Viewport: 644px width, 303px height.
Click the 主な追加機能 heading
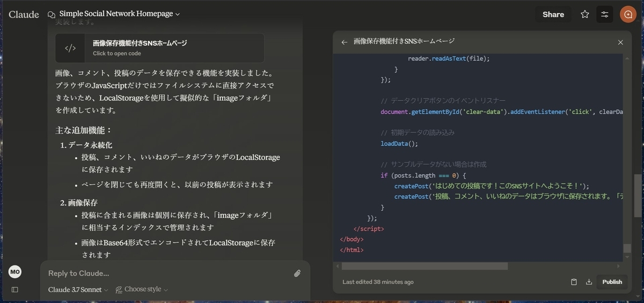click(84, 130)
